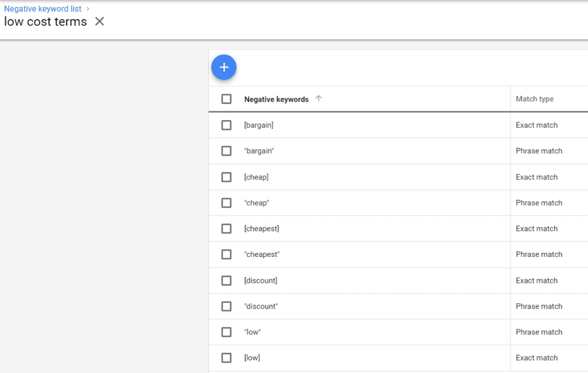Click Exact match in the [cheap] row

coord(536,177)
